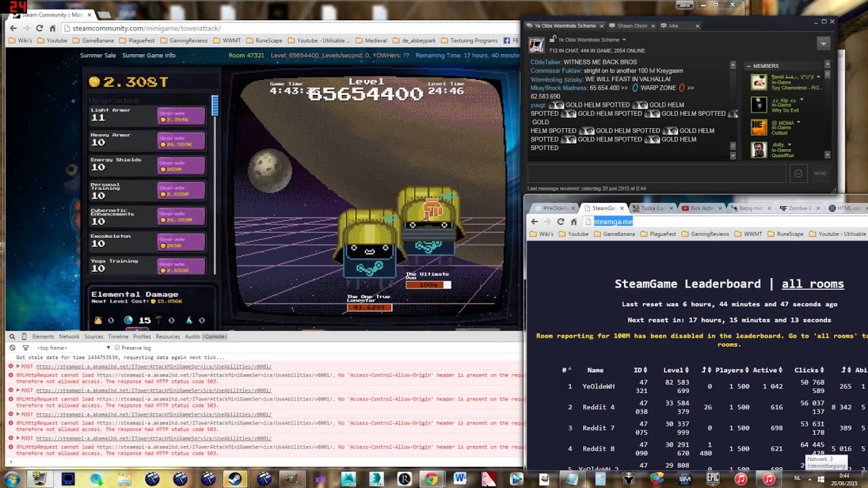Upgrade Personal Training
This screenshot has width=868, height=488.
181,191
